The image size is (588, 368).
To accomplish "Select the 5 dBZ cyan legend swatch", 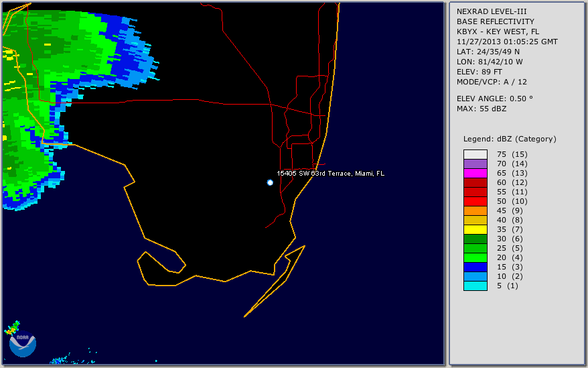I will pos(475,286).
